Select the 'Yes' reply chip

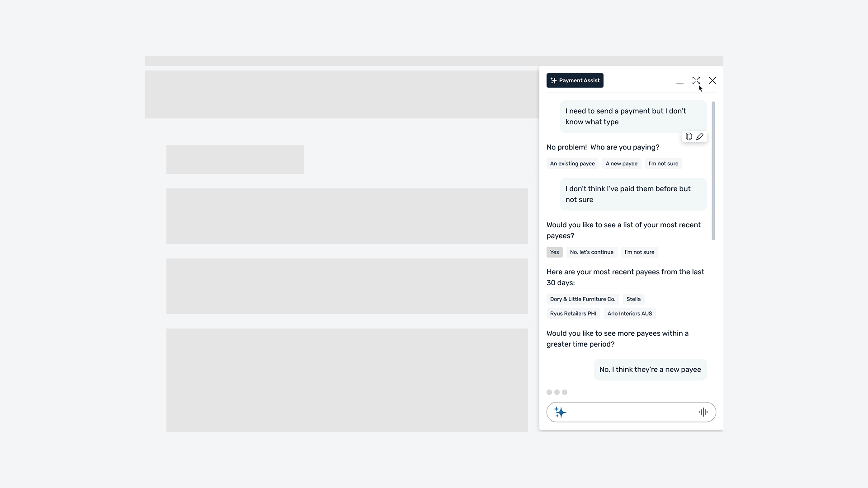(x=555, y=252)
